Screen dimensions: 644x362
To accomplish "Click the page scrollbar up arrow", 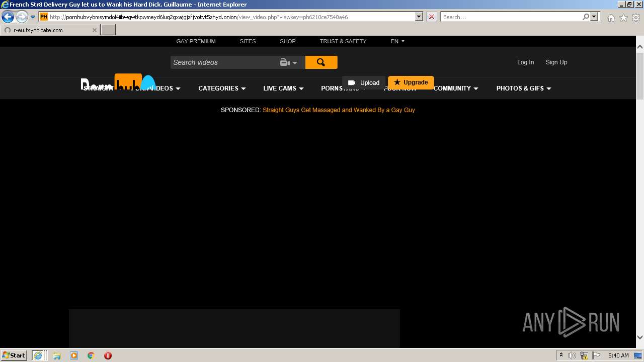I will 640,47.
